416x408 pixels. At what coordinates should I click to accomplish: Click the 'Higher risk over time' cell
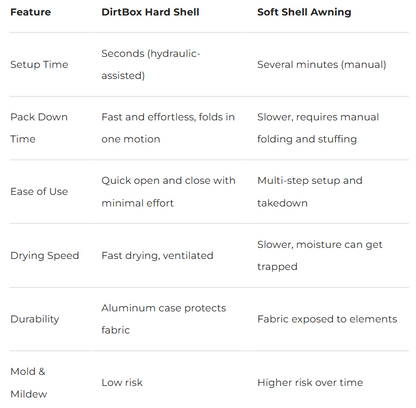click(310, 382)
